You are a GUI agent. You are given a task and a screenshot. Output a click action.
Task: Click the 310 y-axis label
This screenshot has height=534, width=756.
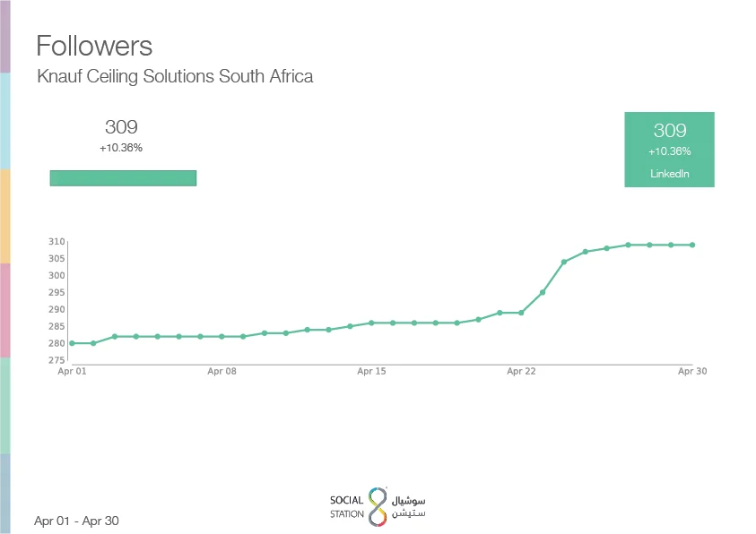pos(56,242)
